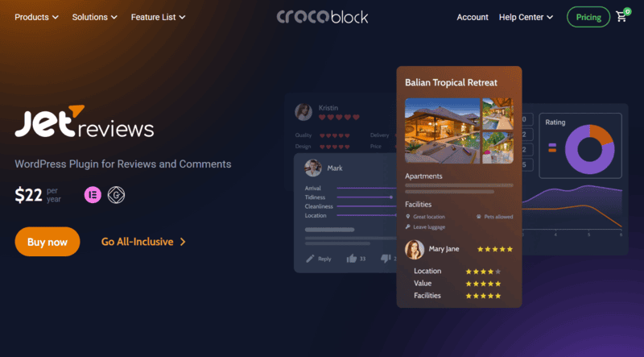Click the Location star rating row
The width and height of the screenshot is (644, 357).
click(483, 272)
